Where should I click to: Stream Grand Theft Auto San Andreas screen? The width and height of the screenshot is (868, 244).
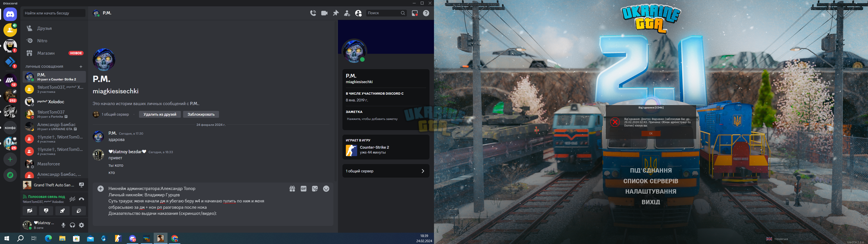82,185
